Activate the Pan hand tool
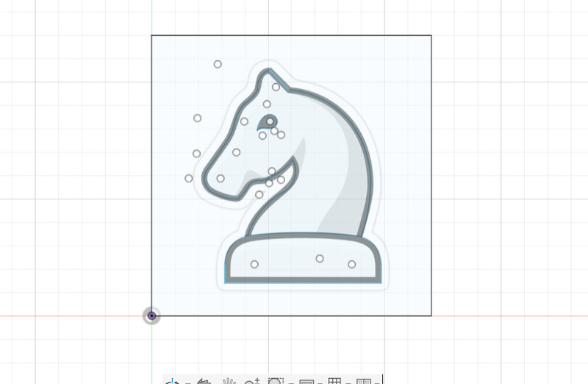The height and width of the screenshot is (384, 588). [x=229, y=381]
